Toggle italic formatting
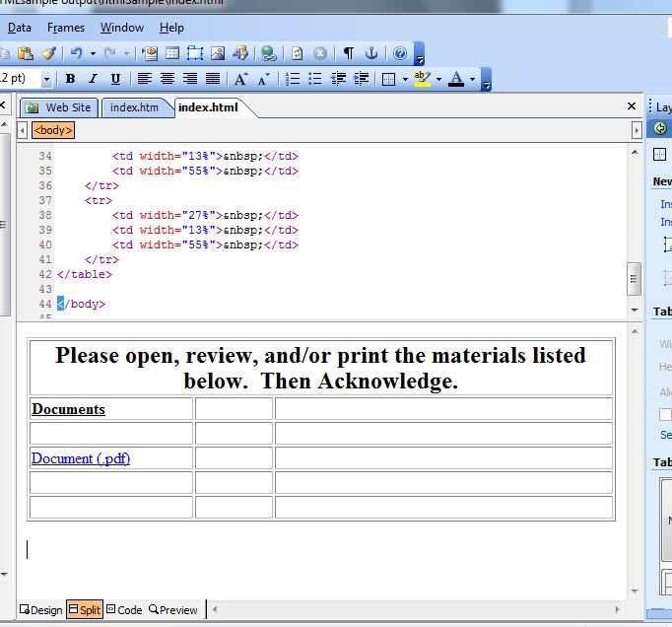 point(93,79)
